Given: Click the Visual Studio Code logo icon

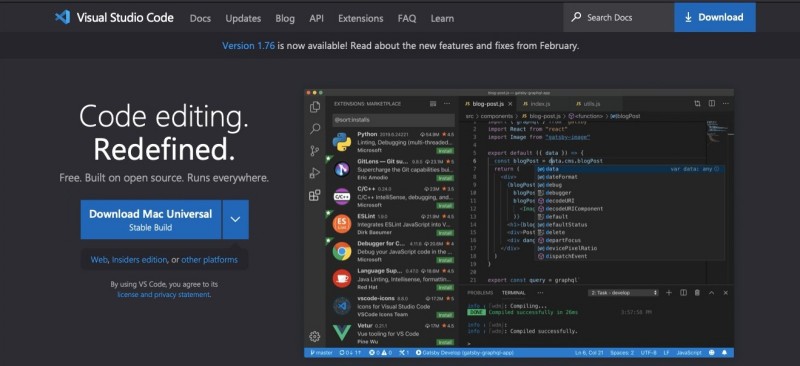Looking at the screenshot, I should pos(62,17).
